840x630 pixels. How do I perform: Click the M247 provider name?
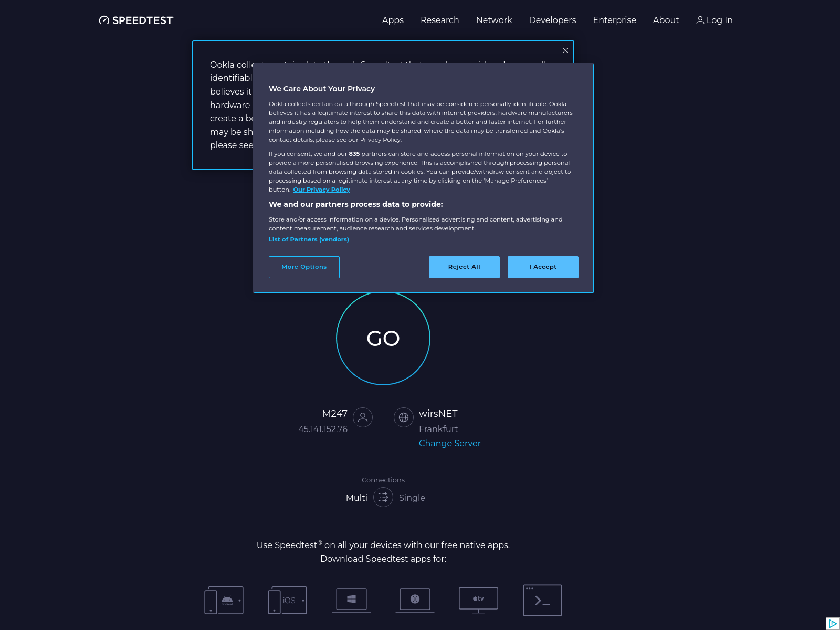(335, 414)
